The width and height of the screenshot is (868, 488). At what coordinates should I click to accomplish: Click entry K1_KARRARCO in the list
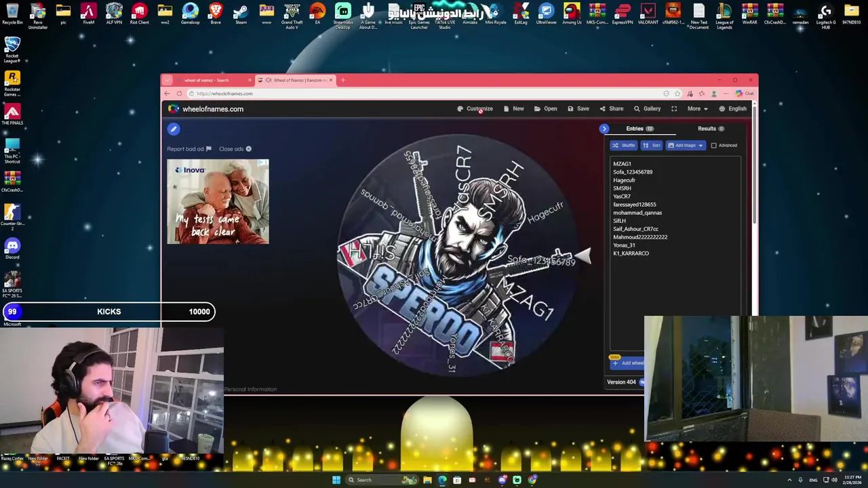(x=631, y=253)
